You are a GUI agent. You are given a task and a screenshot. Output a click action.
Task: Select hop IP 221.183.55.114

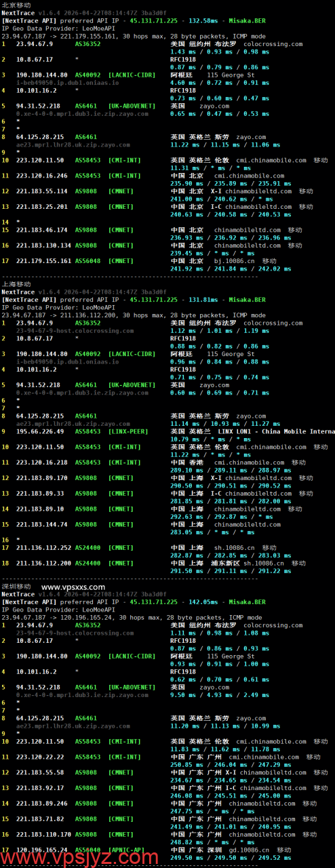coord(42,191)
